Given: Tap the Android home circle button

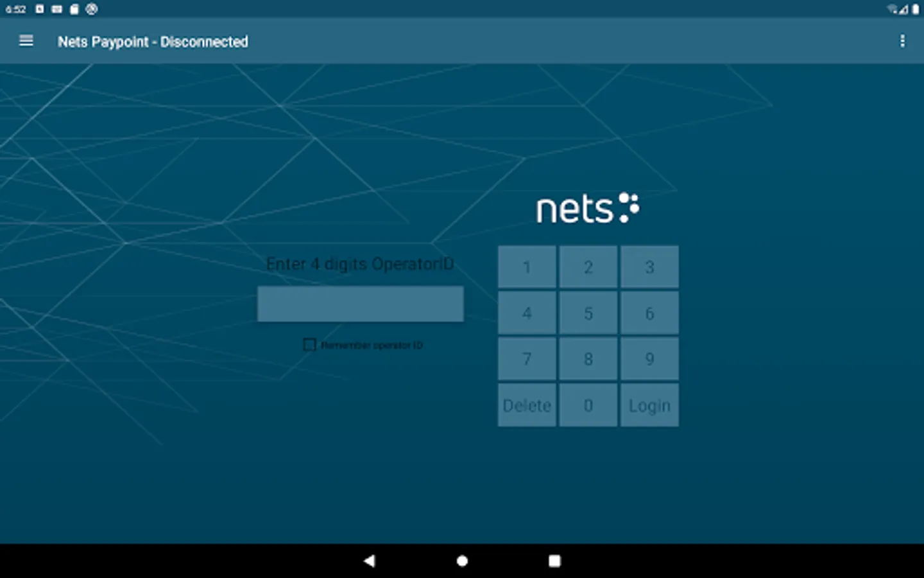Looking at the screenshot, I should (462, 561).
